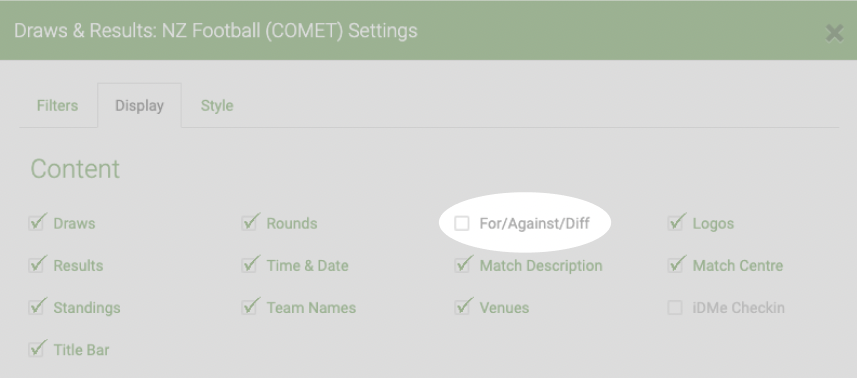
Task: Uncheck Time & Date checkbox
Action: (249, 265)
